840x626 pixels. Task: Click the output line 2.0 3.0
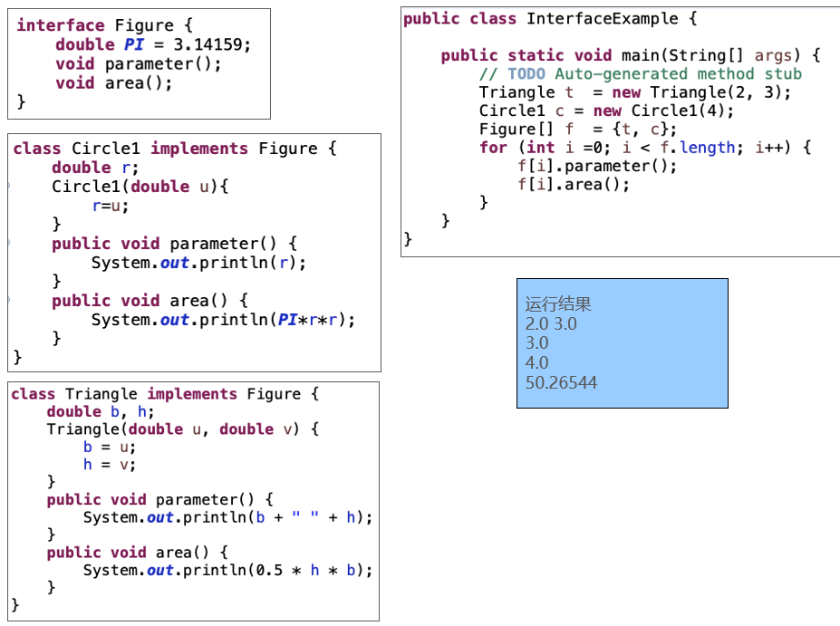pyautogui.click(x=551, y=323)
